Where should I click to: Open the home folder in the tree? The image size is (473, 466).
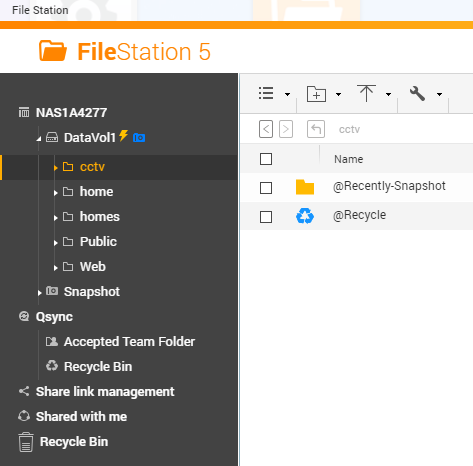pos(96,192)
